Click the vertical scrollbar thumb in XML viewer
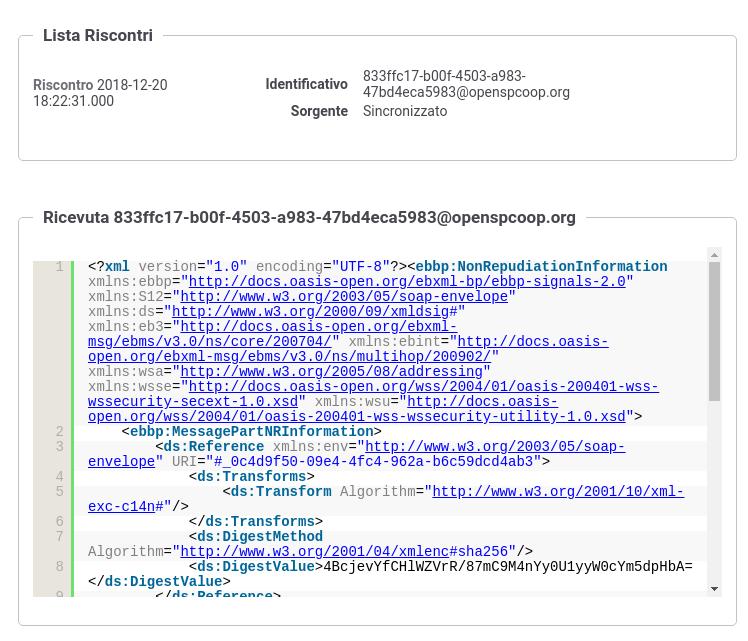The height and width of the screenshot is (641, 748). [714, 331]
